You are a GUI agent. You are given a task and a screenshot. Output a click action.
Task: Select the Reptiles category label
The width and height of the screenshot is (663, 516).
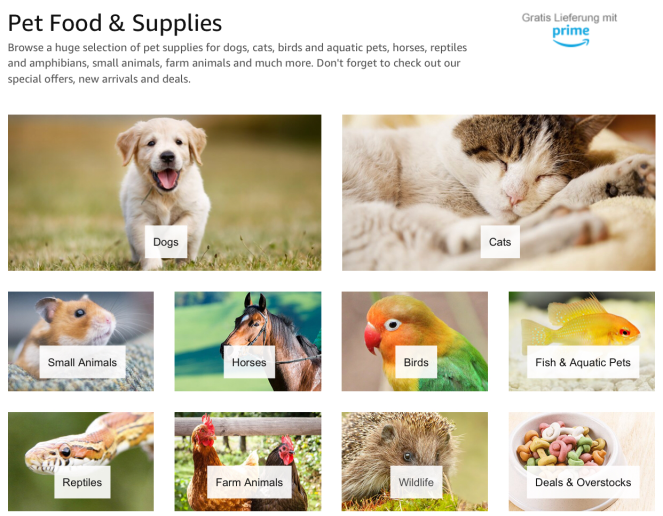[82, 482]
